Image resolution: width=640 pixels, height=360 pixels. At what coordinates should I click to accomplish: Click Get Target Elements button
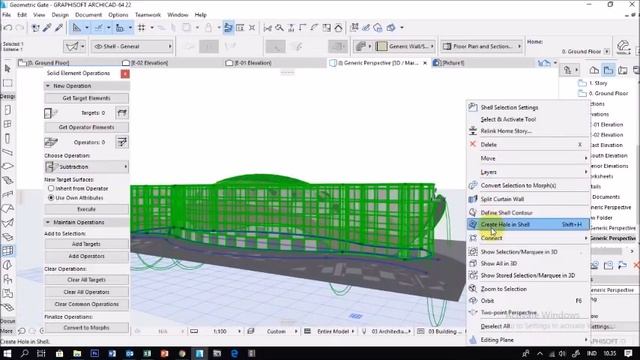(x=87, y=98)
